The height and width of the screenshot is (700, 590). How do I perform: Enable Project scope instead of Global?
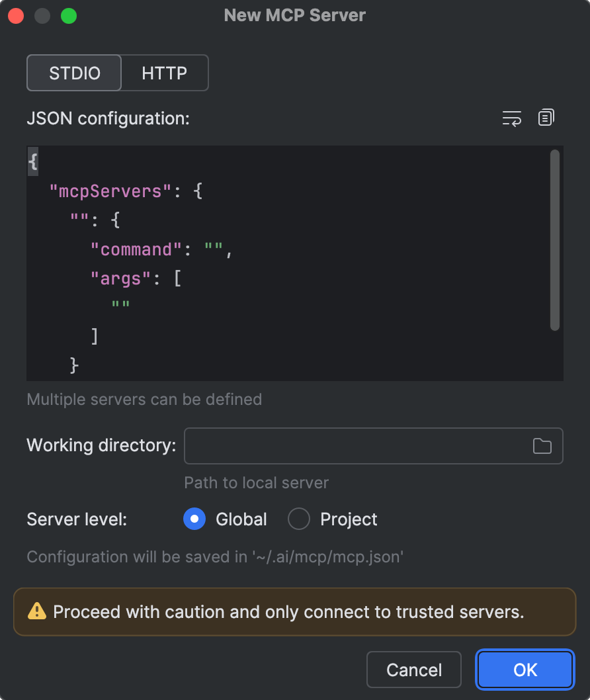(299, 519)
